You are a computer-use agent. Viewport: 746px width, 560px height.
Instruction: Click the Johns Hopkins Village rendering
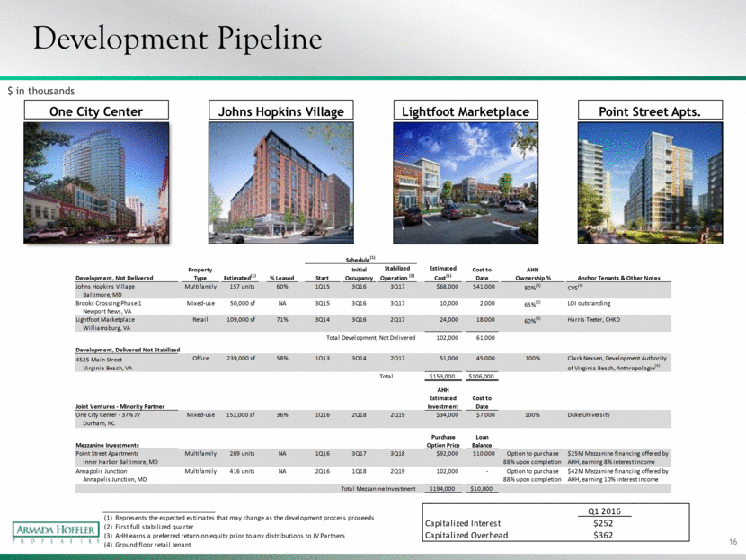[x=281, y=183]
